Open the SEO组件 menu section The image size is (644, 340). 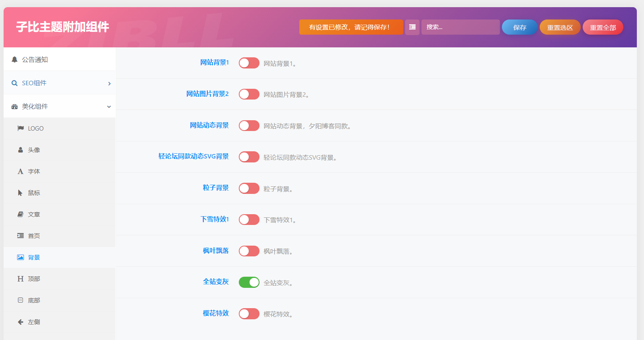point(60,83)
